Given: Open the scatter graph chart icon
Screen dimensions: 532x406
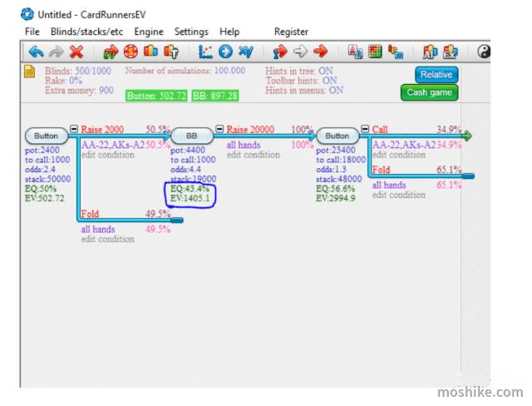Looking at the screenshot, I should click(205, 52).
